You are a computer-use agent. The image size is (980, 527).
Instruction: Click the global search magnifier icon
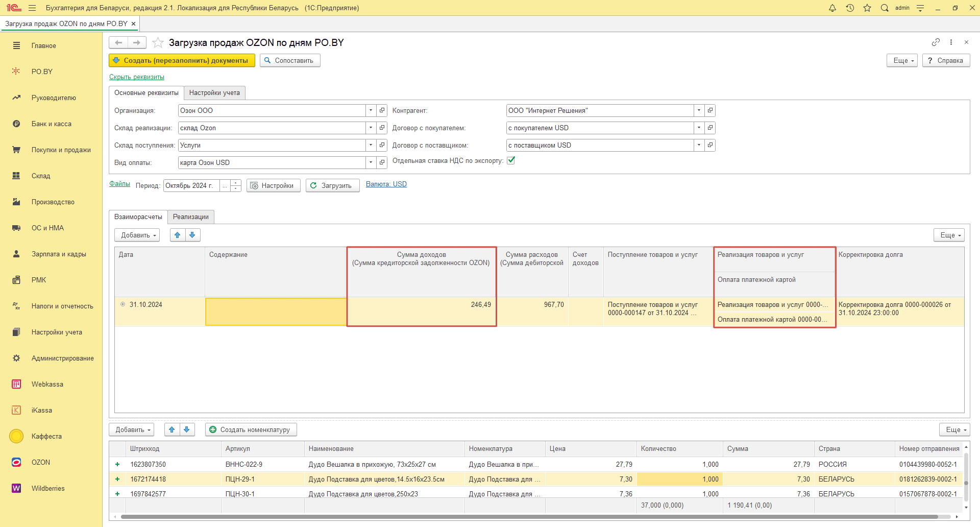tap(885, 8)
